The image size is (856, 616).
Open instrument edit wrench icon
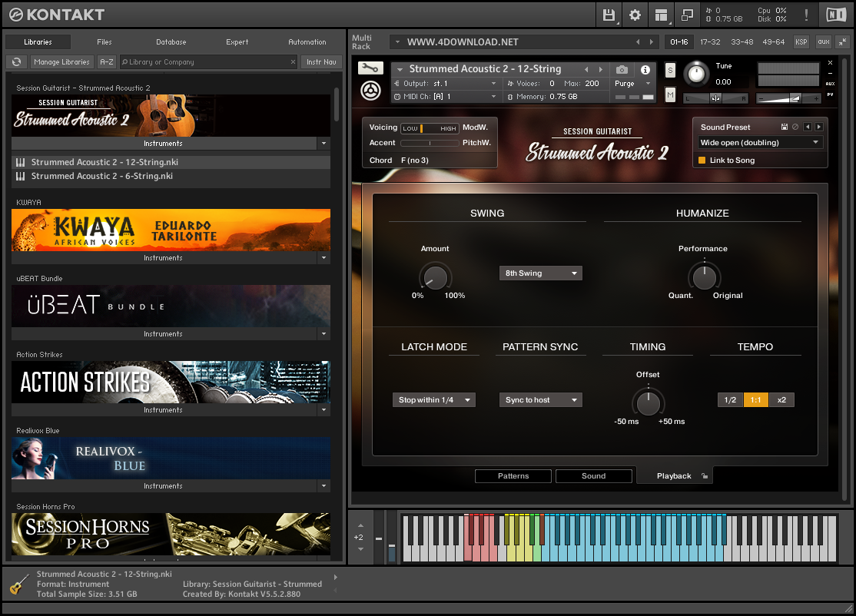coord(370,68)
